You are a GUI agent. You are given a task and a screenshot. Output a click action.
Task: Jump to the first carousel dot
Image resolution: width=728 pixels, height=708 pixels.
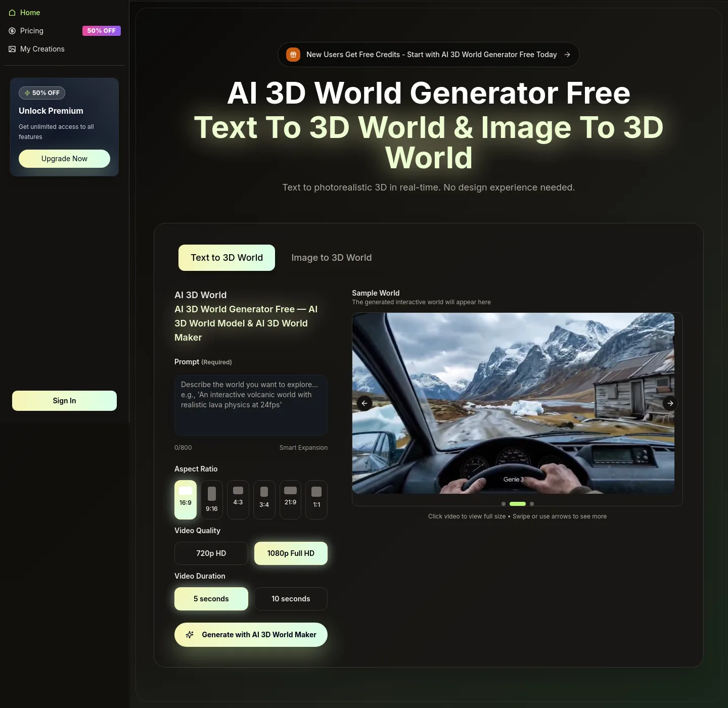tap(504, 504)
